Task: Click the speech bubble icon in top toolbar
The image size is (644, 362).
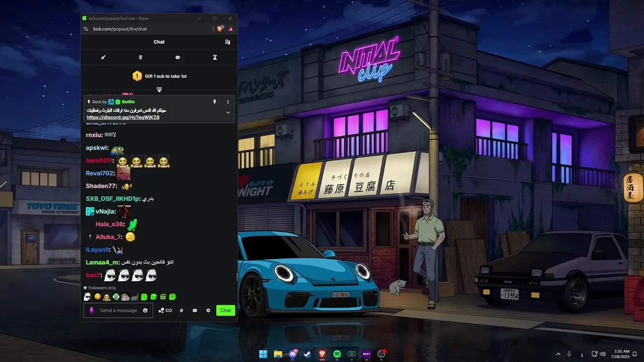Action: [178, 57]
